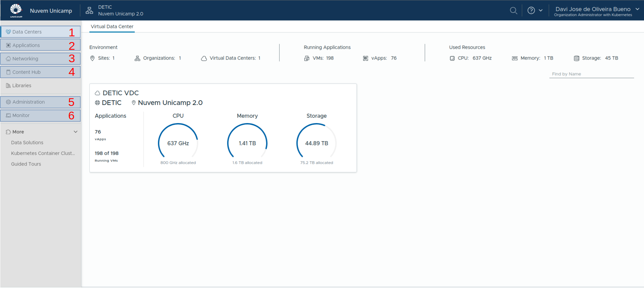Go to Networking in the sidebar
Viewport: 644px width, 299px height.
(25, 59)
